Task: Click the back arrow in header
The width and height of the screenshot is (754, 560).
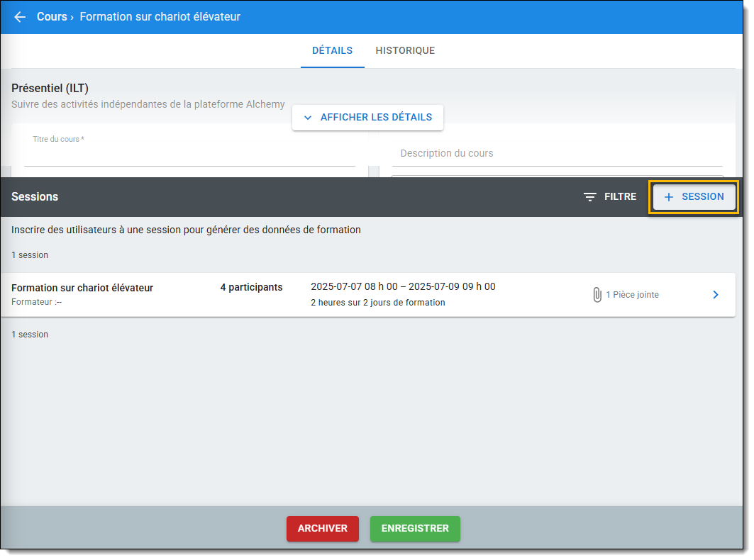Action: 20,17
